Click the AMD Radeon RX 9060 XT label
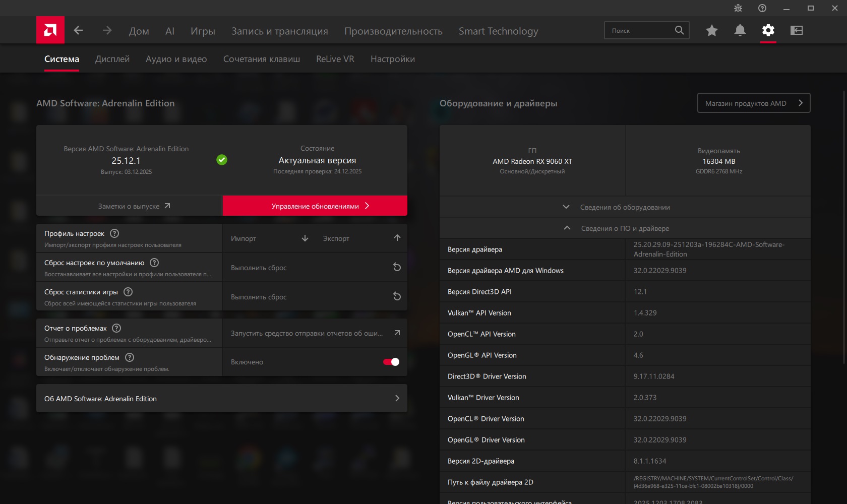The height and width of the screenshot is (504, 847). (532, 161)
